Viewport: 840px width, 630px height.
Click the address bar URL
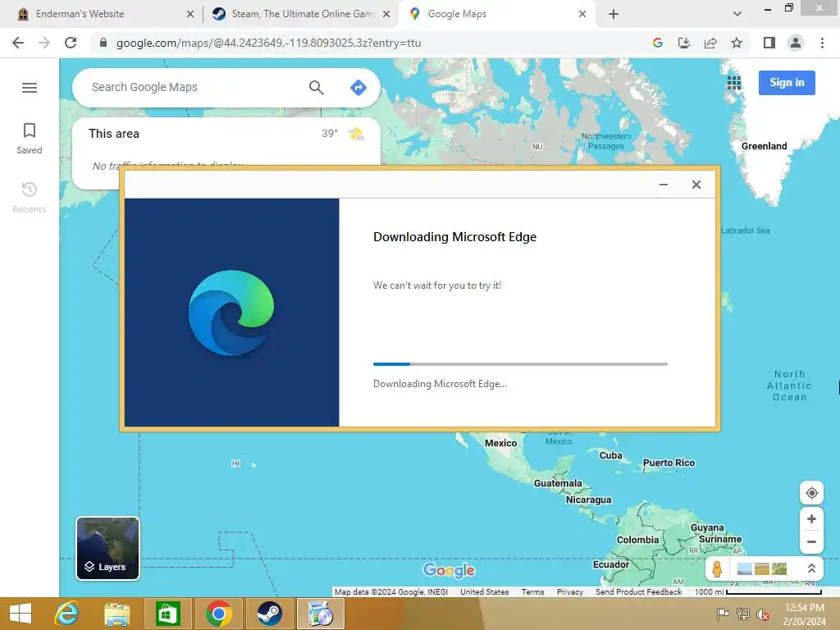pos(268,43)
